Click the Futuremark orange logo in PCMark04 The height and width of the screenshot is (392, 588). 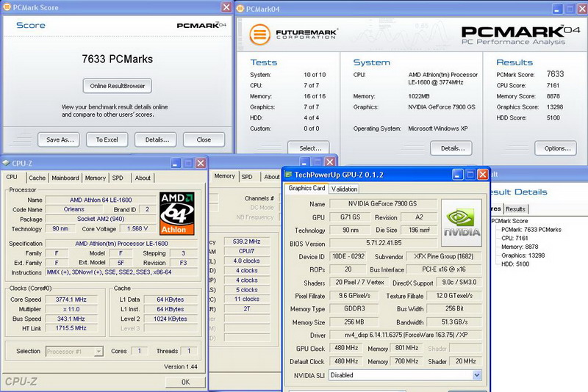[259, 35]
